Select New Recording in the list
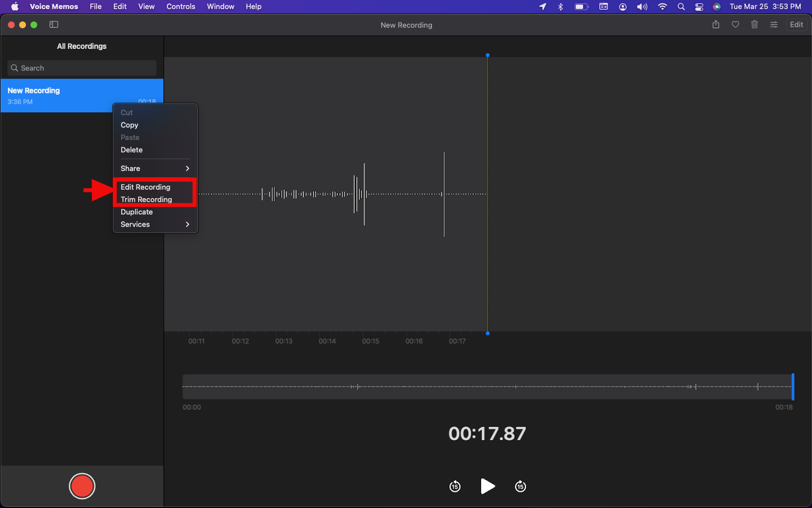 tap(82, 95)
